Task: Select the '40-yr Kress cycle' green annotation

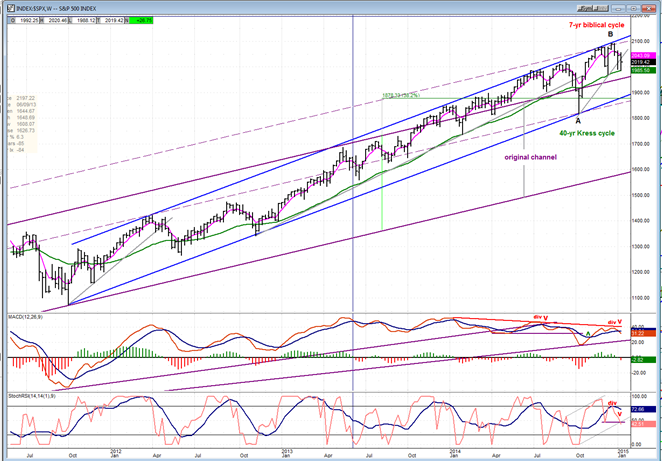Action: pos(586,133)
